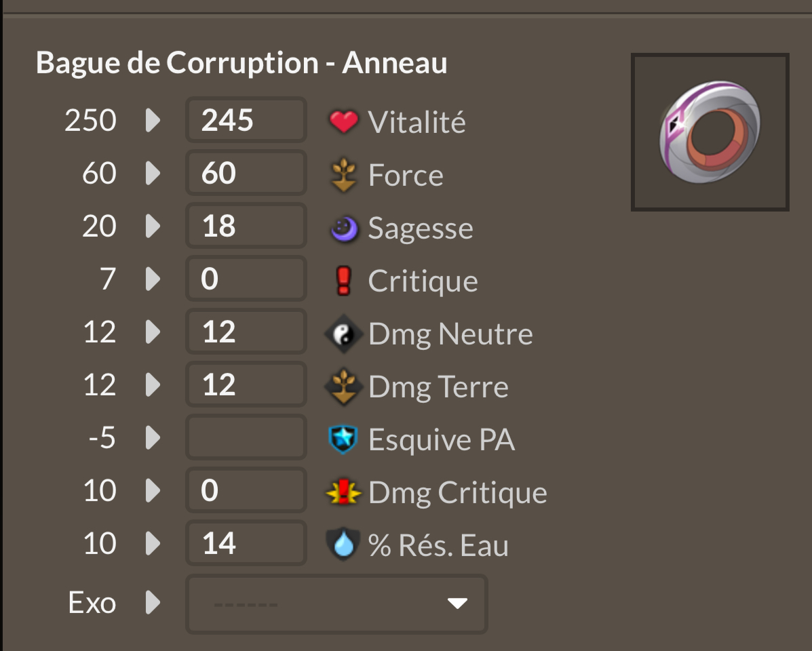Screen dimensions: 812x651
Task: Click the Vitalité heart icon
Action: [343, 121]
